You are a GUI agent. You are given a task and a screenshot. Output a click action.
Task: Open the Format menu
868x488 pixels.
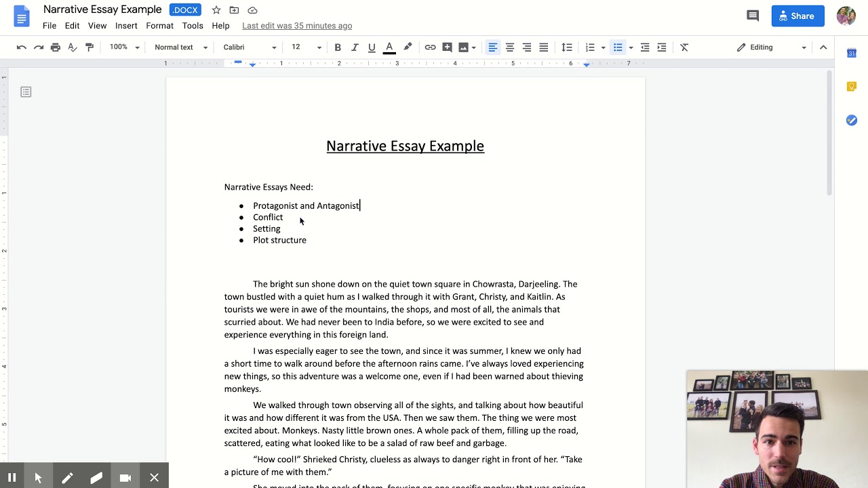coord(159,26)
